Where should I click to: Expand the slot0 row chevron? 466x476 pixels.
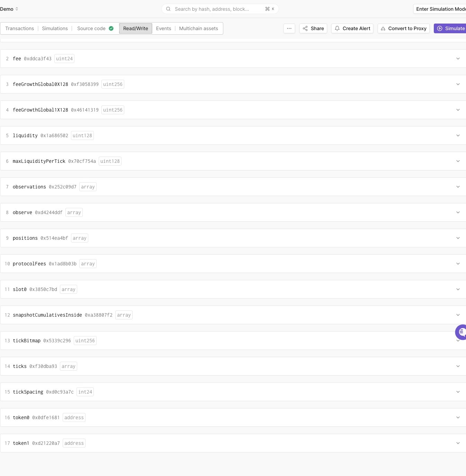tap(458, 289)
